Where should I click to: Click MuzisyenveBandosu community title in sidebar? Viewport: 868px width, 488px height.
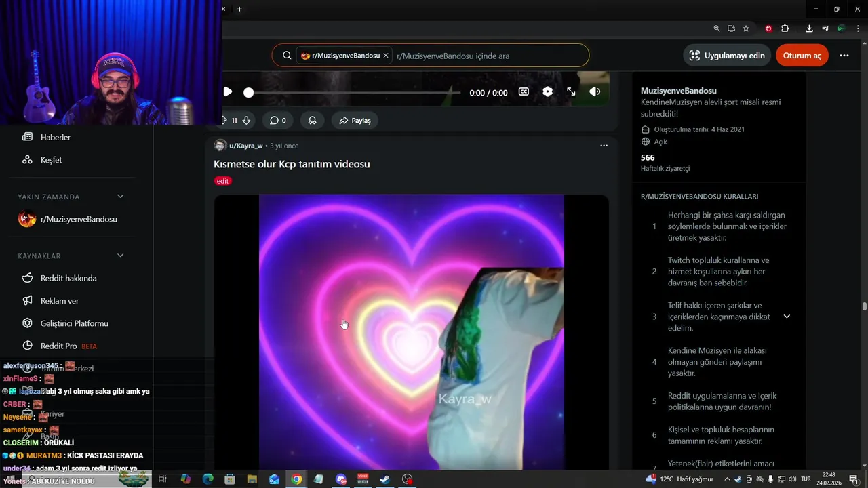[x=679, y=91]
